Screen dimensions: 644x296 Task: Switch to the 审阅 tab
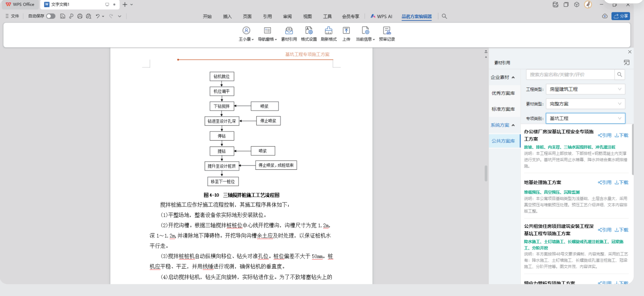point(287,16)
